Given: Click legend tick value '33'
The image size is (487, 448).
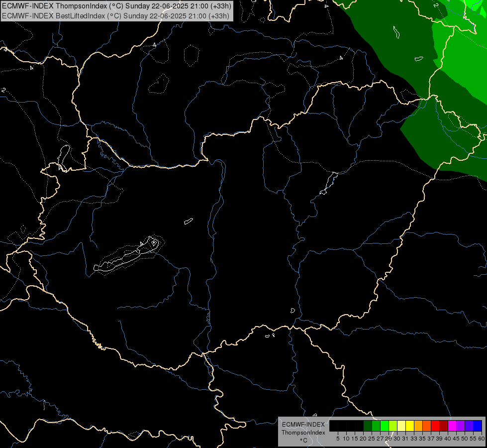Looking at the screenshot, I should tap(414, 439).
